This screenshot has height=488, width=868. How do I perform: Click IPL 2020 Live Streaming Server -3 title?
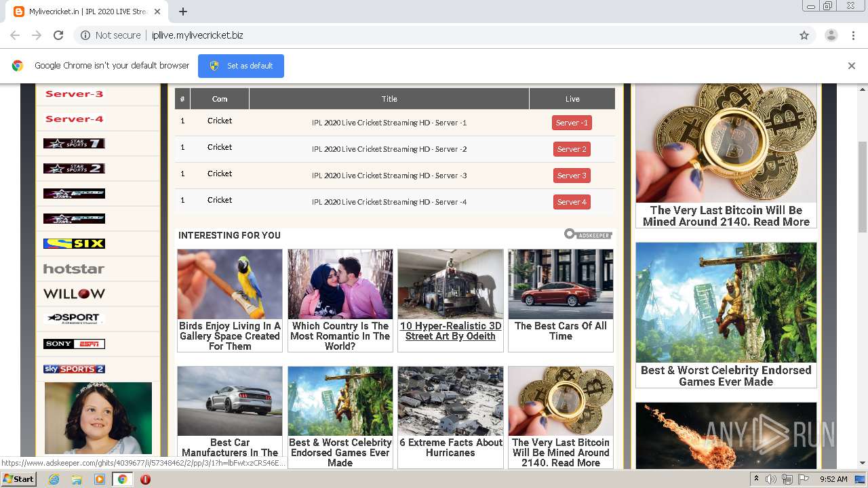pos(389,176)
